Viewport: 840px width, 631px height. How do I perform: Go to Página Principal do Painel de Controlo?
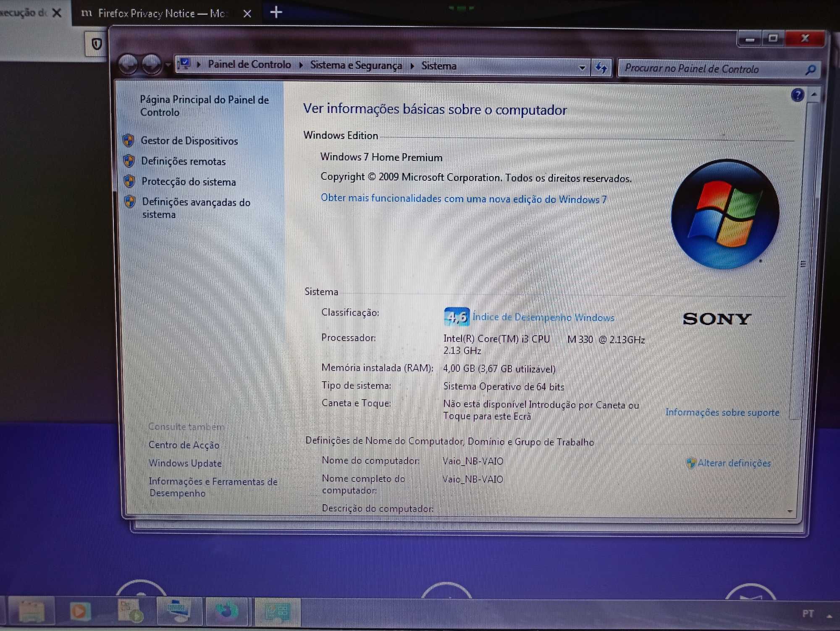click(204, 106)
